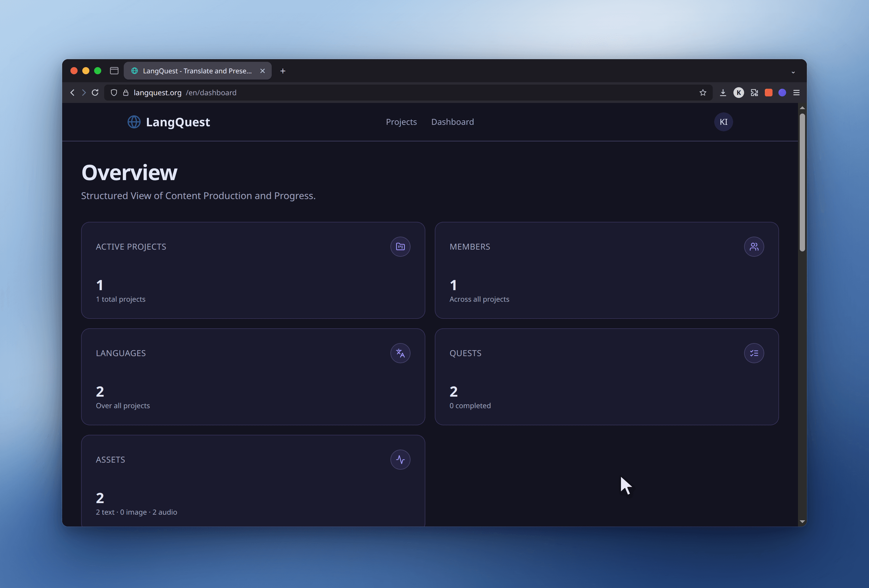
Task: Click the '1 total projects' text
Action: point(120,299)
